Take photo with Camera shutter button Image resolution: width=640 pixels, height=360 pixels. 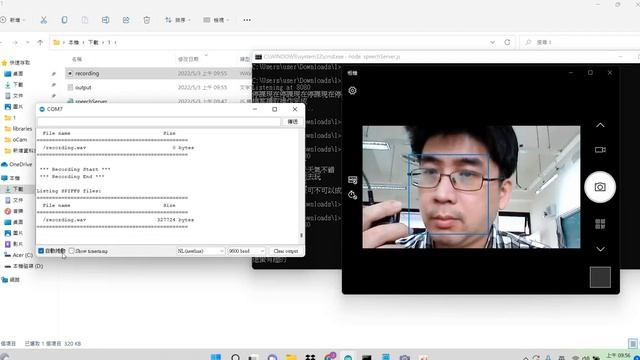point(600,187)
